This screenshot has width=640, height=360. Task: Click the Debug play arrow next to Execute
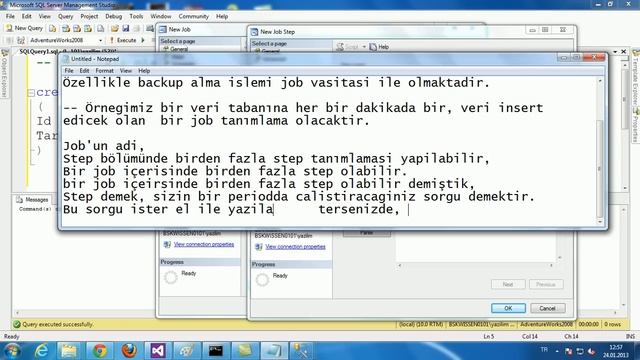click(x=143, y=40)
